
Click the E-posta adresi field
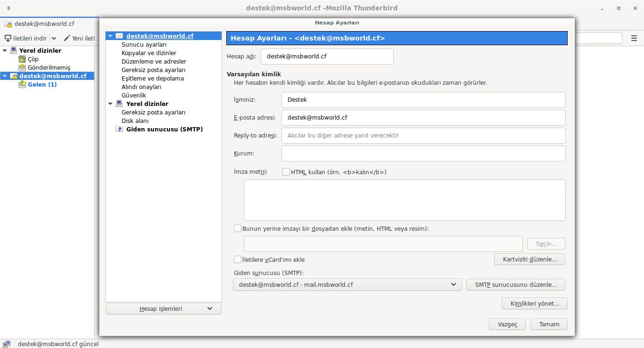click(x=423, y=118)
